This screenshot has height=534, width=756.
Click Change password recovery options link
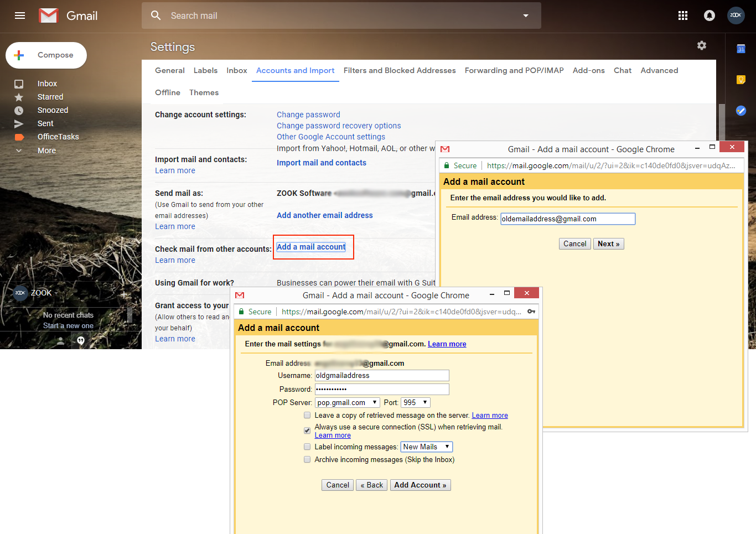tap(339, 126)
